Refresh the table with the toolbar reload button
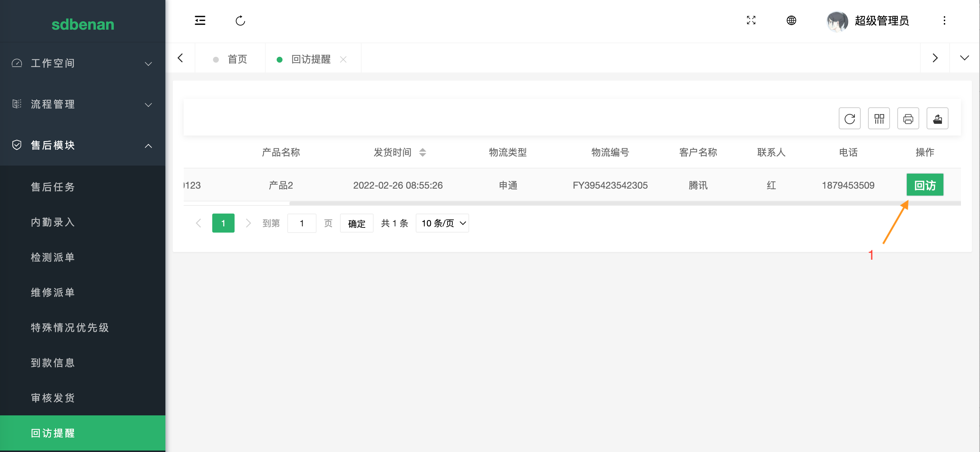Screen dimensions: 980x452 click(x=849, y=119)
